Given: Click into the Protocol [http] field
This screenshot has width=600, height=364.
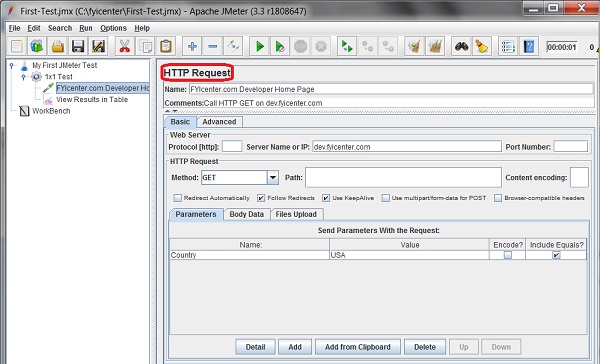Looking at the screenshot, I should pos(232,146).
